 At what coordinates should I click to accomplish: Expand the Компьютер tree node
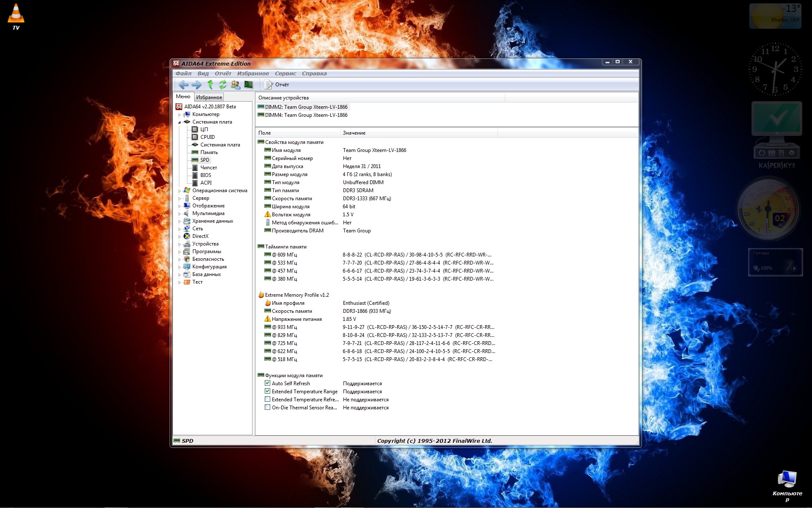point(179,115)
